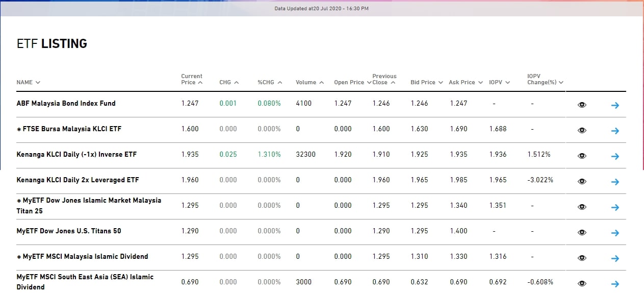644x293 pixels.
Task: Click the 0.692 IOPV value
Action: 498,282
